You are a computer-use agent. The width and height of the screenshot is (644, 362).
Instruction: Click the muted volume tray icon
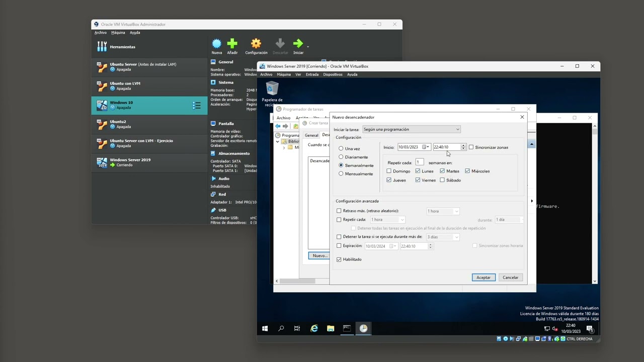point(554,329)
